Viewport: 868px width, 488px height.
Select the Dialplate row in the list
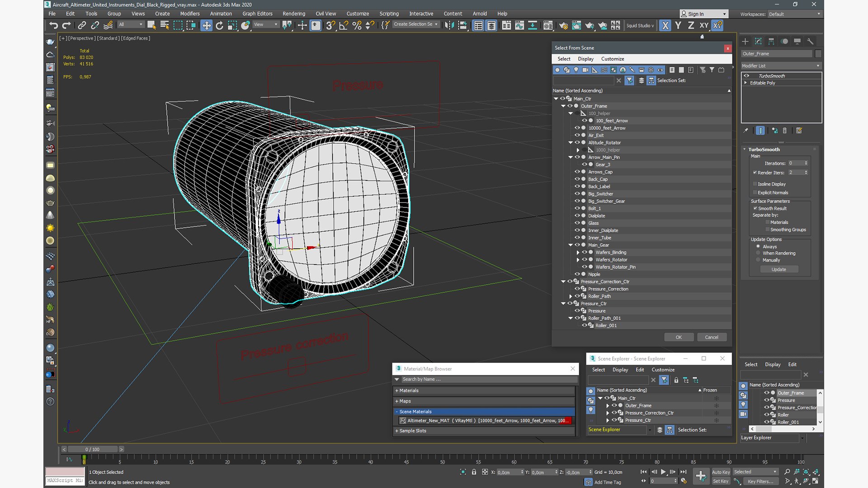(642, 216)
